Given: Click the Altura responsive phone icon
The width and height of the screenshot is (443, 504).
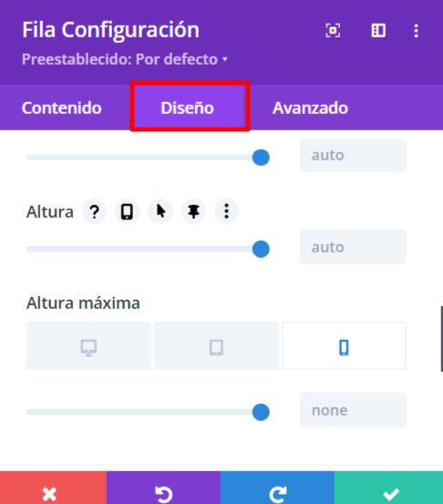Looking at the screenshot, I should pyautogui.click(x=127, y=211).
